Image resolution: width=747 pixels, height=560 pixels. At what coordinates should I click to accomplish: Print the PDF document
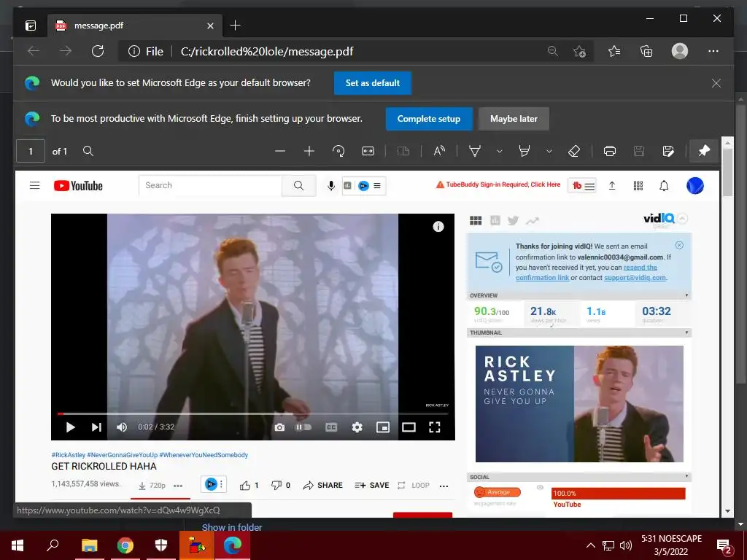pyautogui.click(x=610, y=151)
